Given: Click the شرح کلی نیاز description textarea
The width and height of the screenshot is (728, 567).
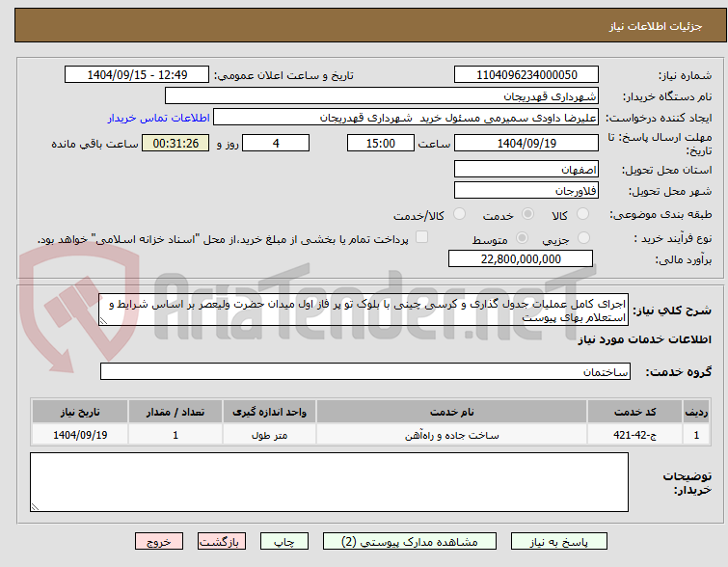Looking at the screenshot, I should click(364, 310).
